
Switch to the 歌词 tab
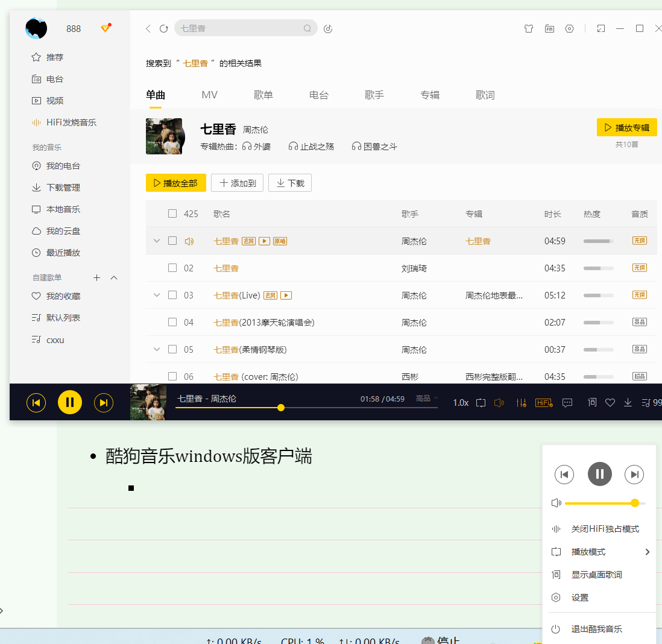pos(485,95)
